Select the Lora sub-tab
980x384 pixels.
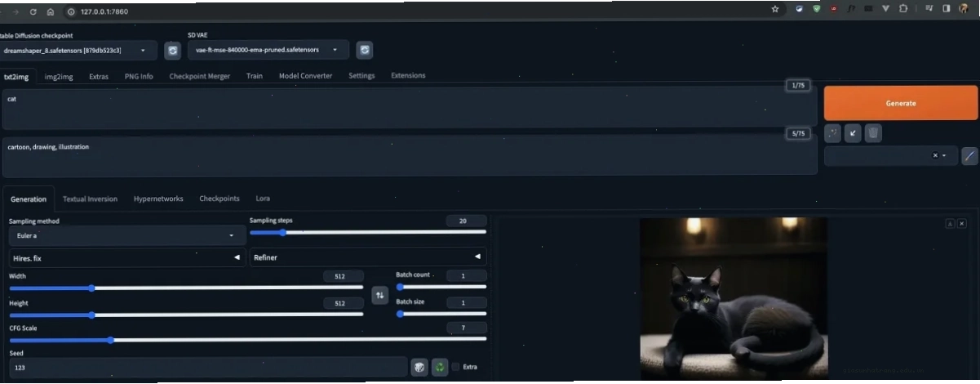tap(263, 199)
